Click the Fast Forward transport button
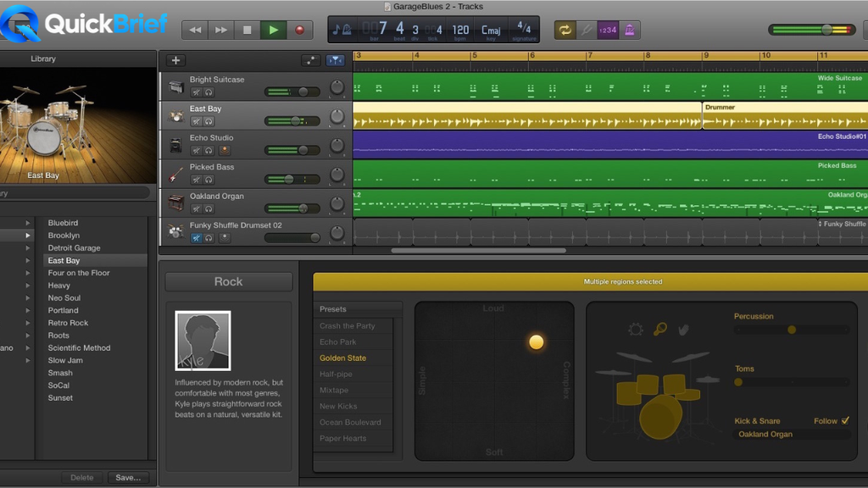Screen dimensions: 868x488 (x=221, y=30)
